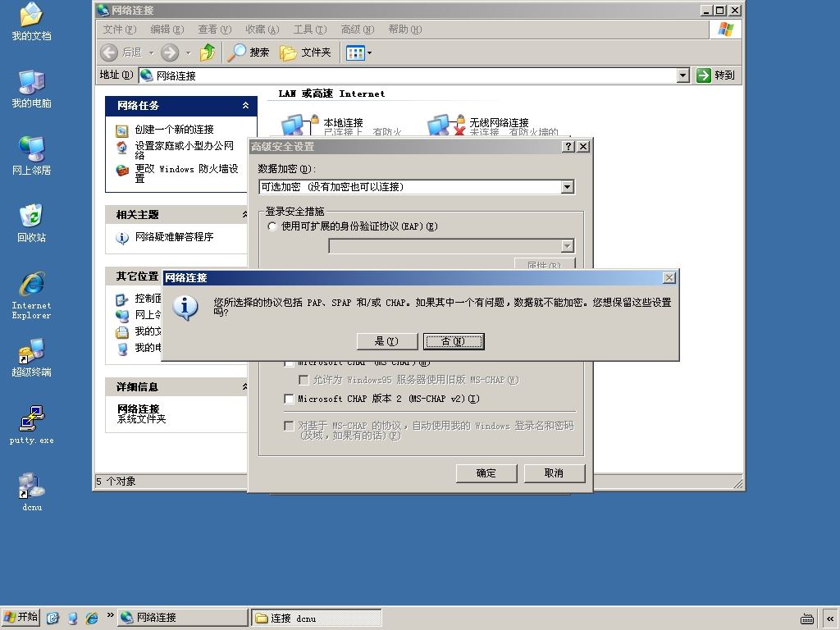The image size is (840, 630).
Task: Click the network troubleshooter info icon
Action: [122, 237]
